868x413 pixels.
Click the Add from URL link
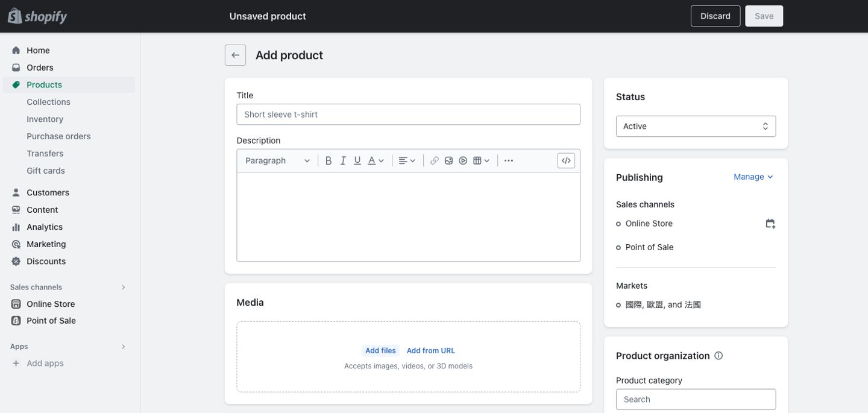(430, 350)
